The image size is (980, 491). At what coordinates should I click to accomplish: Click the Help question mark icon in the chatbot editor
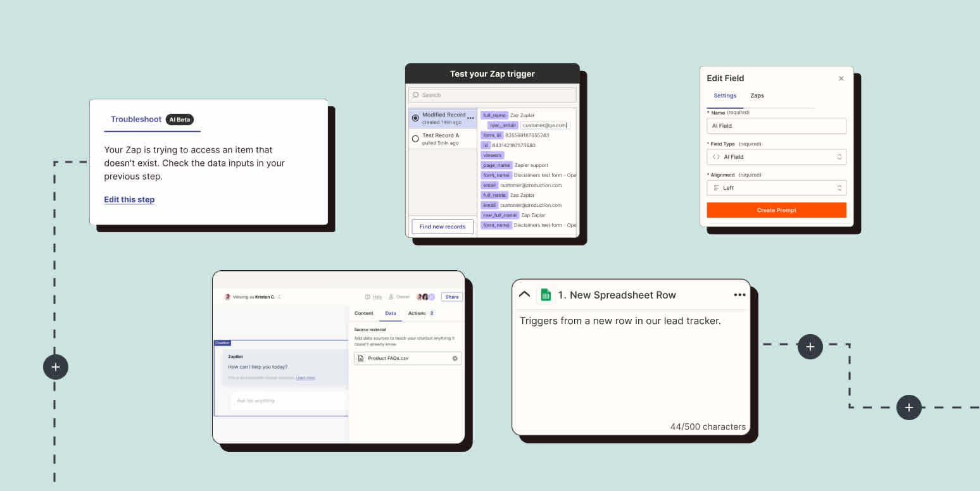(x=367, y=297)
